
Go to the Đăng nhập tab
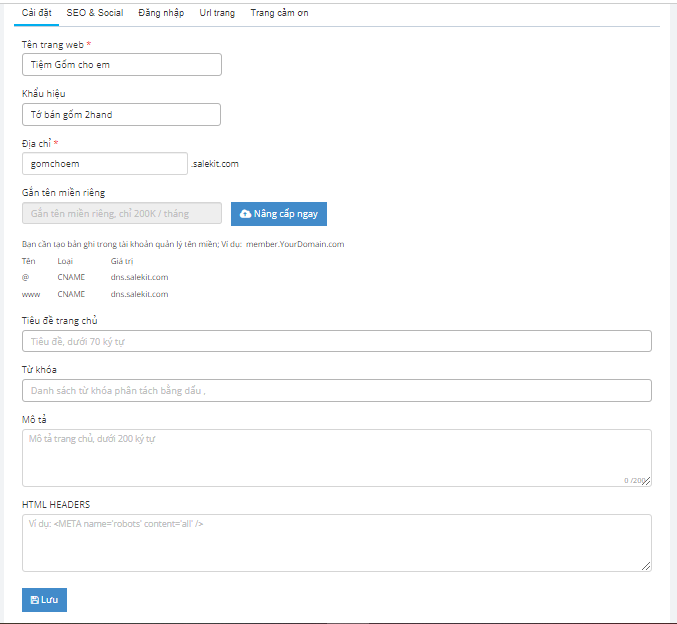[x=161, y=13]
